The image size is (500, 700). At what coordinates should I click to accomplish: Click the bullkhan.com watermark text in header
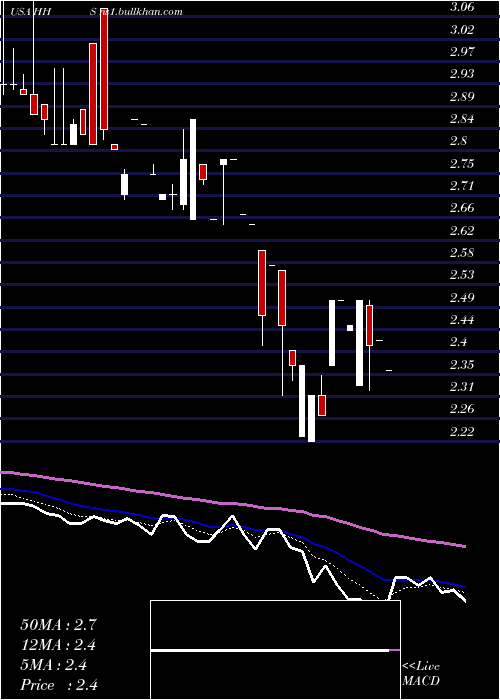click(136, 12)
